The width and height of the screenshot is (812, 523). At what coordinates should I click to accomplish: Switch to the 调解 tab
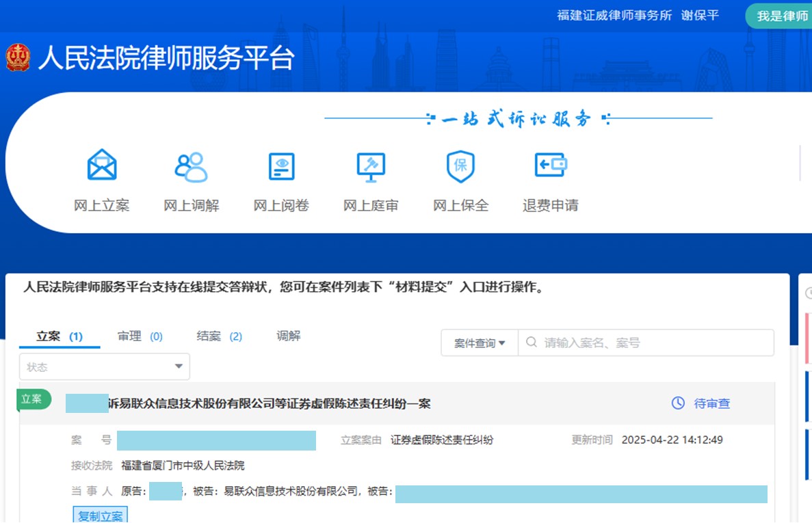tap(289, 336)
